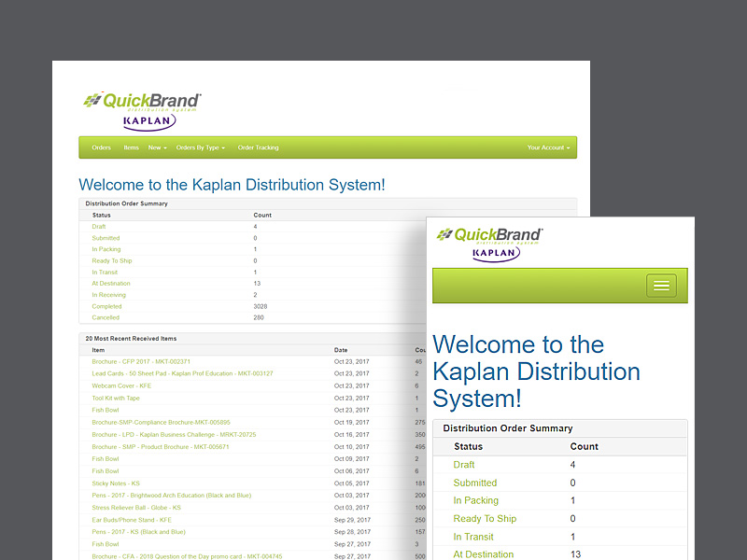Screen dimensions: 747x560
Task: Open the Cancelled status link
Action: 106,317
